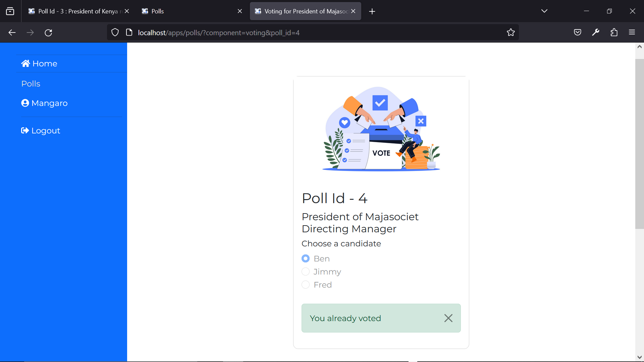644x362 pixels.
Task: Open the browser extensions icon
Action: [614, 32]
